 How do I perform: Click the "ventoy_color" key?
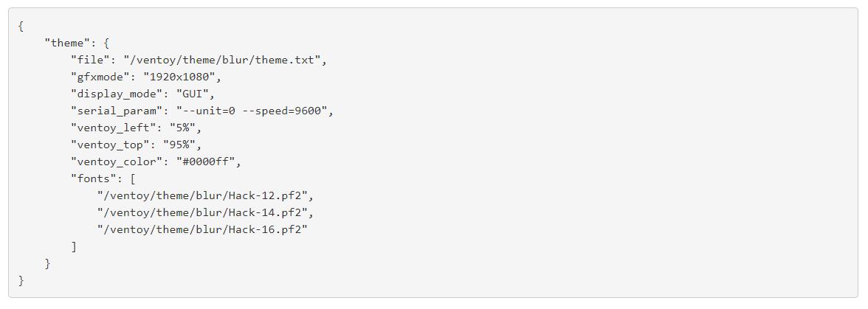(116, 162)
